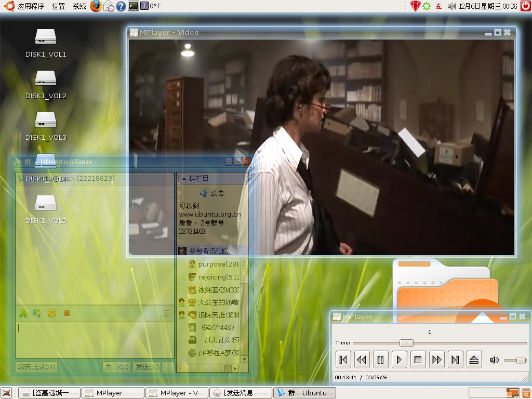Click the 关闭(C) button
This screenshot has width=532, height=399.
117,367
